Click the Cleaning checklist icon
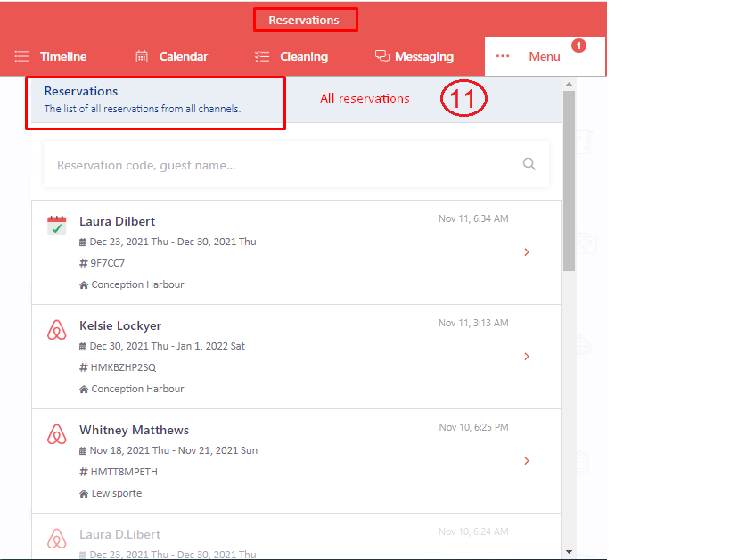This screenshot has height=560, width=730. pyautogui.click(x=262, y=56)
